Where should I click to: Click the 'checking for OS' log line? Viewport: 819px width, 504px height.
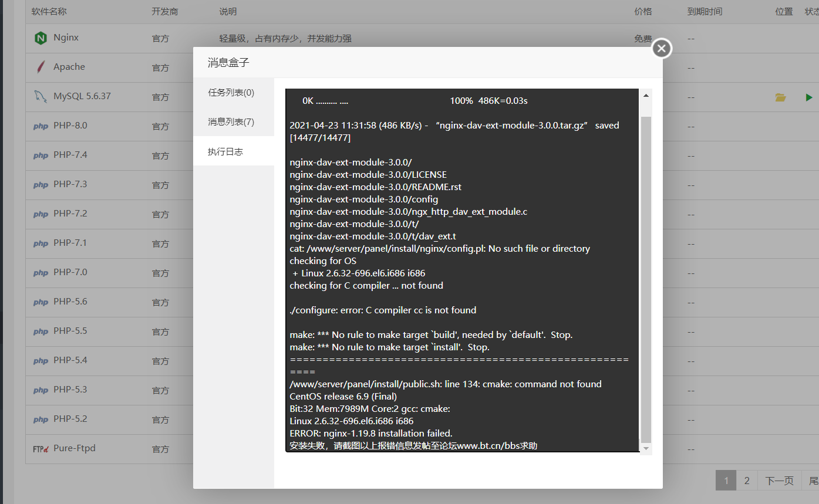pyautogui.click(x=323, y=261)
